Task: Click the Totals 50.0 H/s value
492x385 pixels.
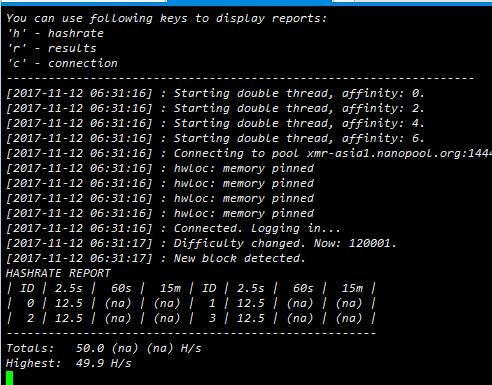Action: [x=90, y=348]
